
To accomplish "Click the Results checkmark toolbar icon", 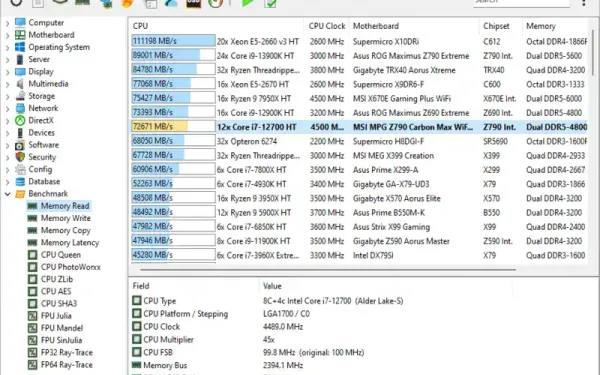I will pyautogui.click(x=270, y=3).
